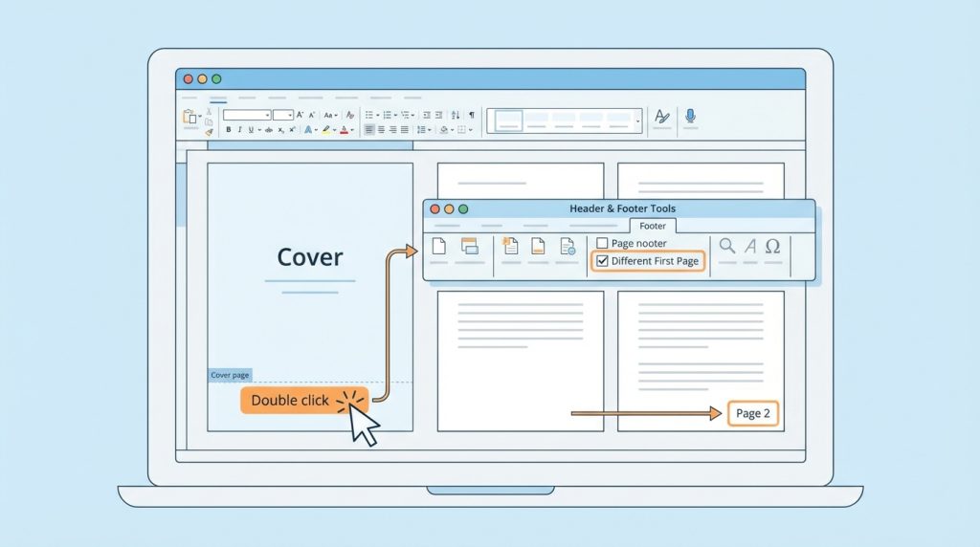Select the underlined active ribbon tab
This screenshot has height=547, width=980.
[x=218, y=98]
